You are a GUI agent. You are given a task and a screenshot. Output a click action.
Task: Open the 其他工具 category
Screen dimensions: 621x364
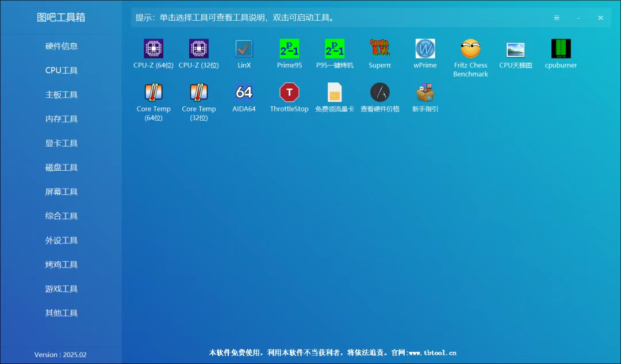62,313
